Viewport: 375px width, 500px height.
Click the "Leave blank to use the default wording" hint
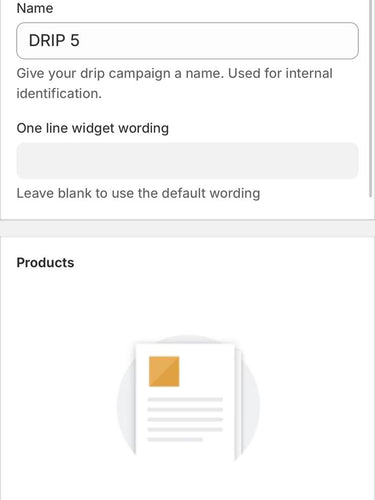(x=138, y=193)
